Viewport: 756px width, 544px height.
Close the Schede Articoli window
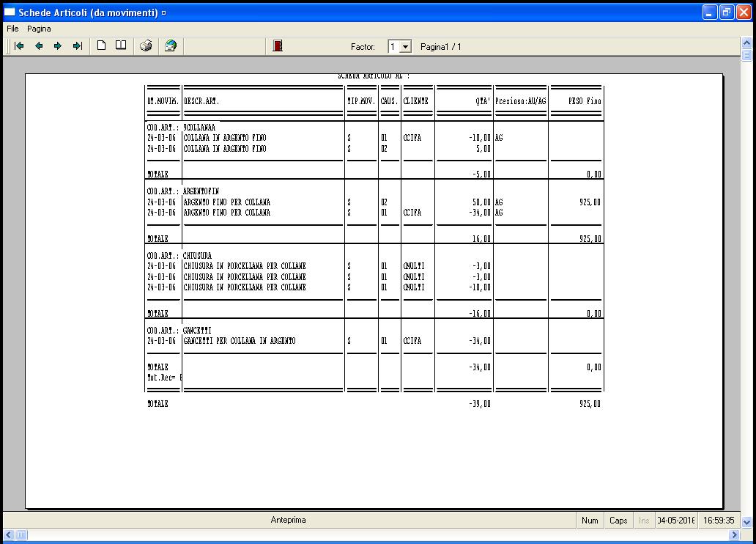(x=744, y=12)
